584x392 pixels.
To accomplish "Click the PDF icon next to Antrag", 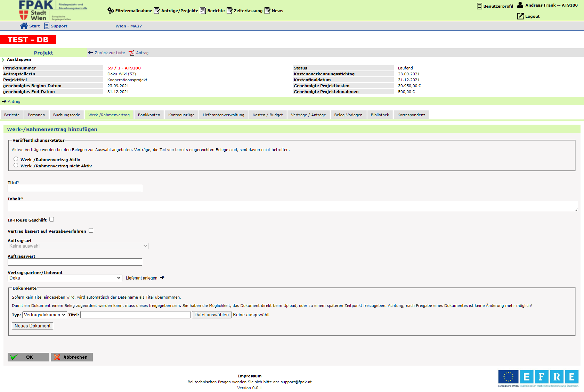I will 131,53.
